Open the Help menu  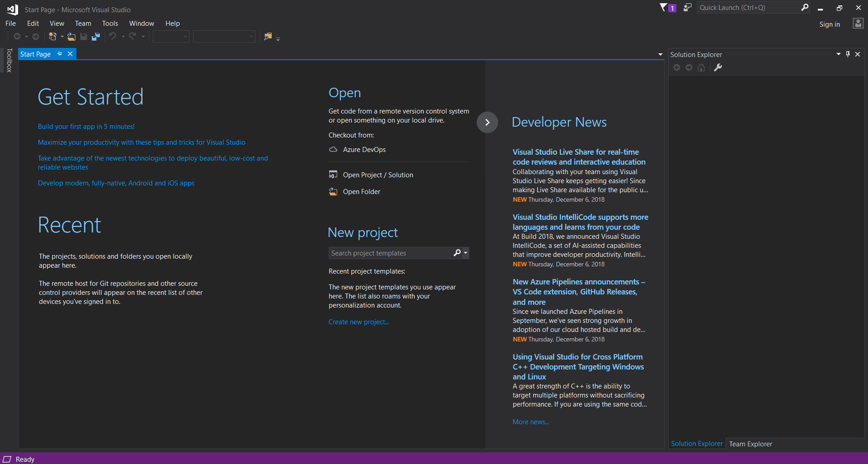173,24
